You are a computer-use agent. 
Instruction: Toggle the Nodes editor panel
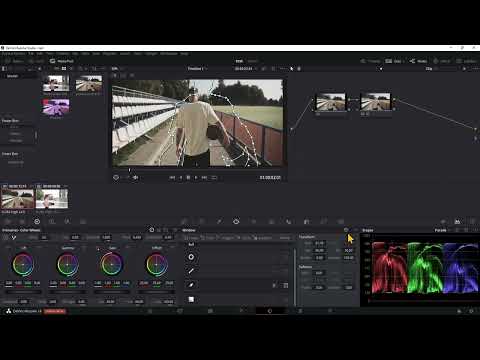pos(418,61)
